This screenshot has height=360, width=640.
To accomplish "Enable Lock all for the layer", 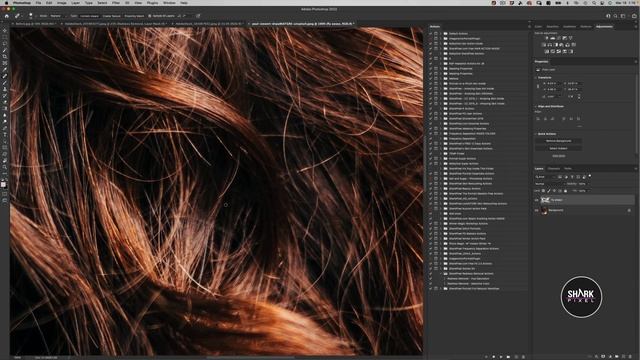I will [565, 191].
